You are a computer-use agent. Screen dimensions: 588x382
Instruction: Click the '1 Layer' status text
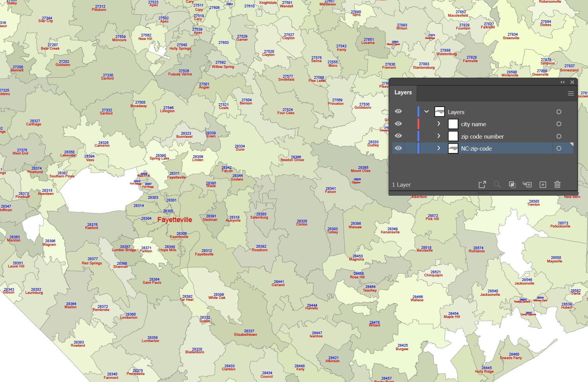pos(401,185)
